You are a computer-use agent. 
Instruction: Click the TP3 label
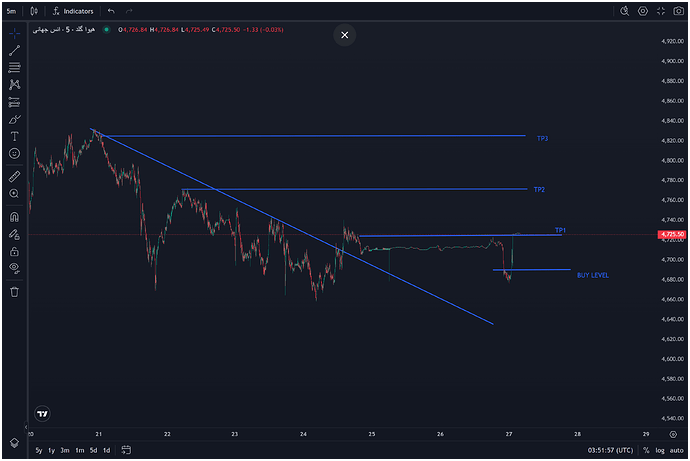click(x=542, y=139)
